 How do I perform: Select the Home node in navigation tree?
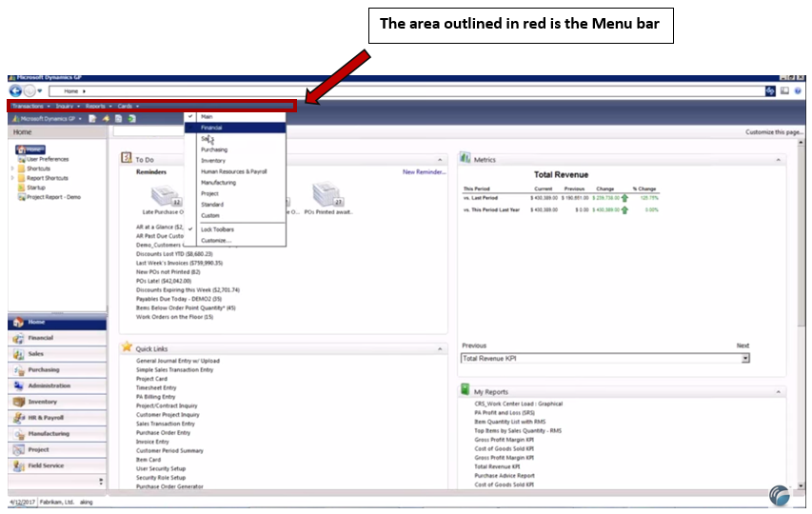coord(30,149)
